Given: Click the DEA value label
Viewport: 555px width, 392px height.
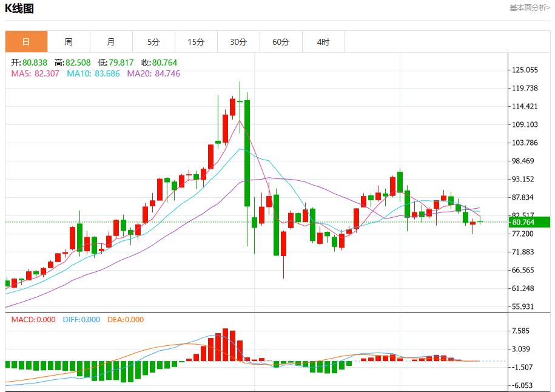Looking at the screenshot, I should 126,320.
